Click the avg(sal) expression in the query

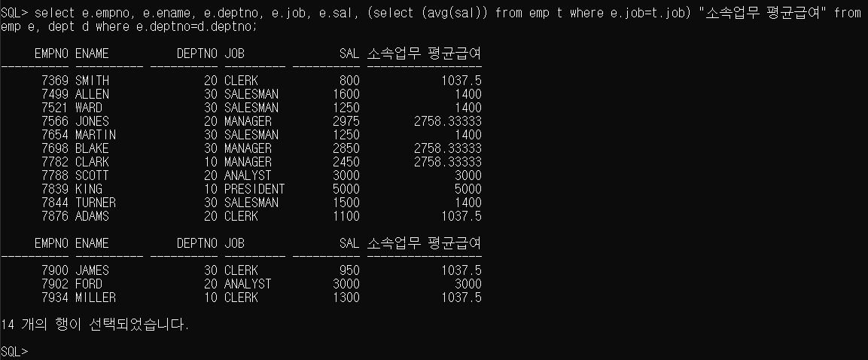pos(452,13)
